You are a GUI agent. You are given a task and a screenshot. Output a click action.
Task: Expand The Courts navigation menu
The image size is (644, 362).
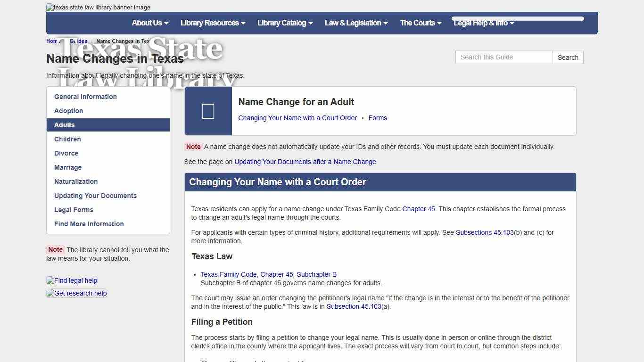point(420,23)
